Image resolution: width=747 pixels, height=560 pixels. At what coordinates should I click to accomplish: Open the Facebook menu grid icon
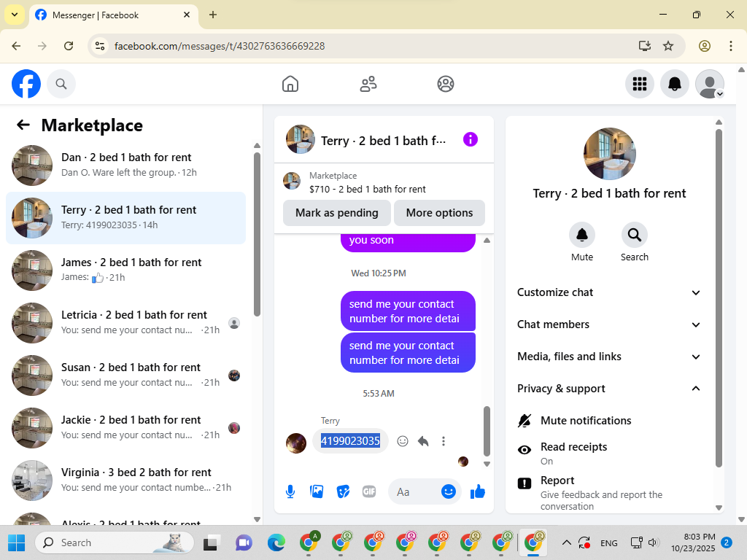click(x=639, y=84)
